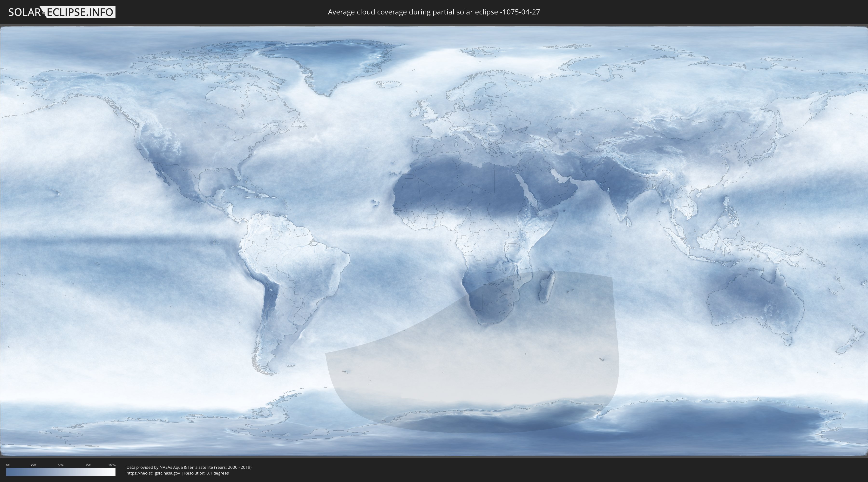This screenshot has width=868, height=482.
Task: Click the 100% legend label
Action: tap(112, 465)
